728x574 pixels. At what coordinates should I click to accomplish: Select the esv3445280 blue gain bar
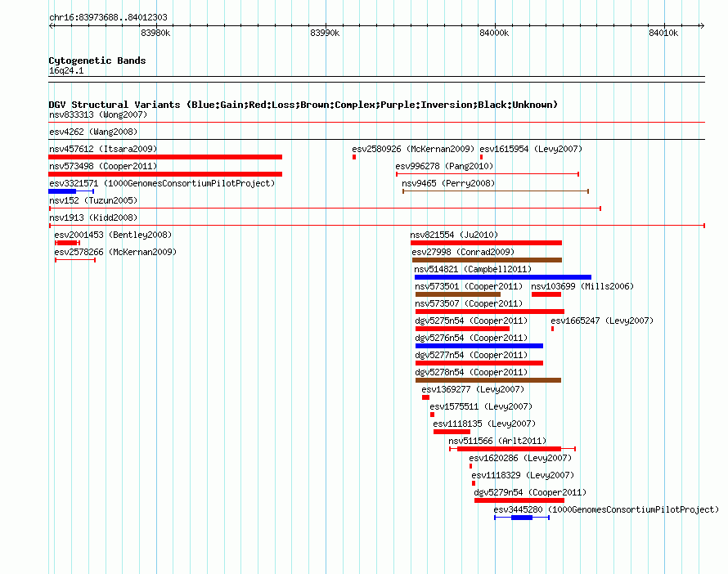coord(522,518)
